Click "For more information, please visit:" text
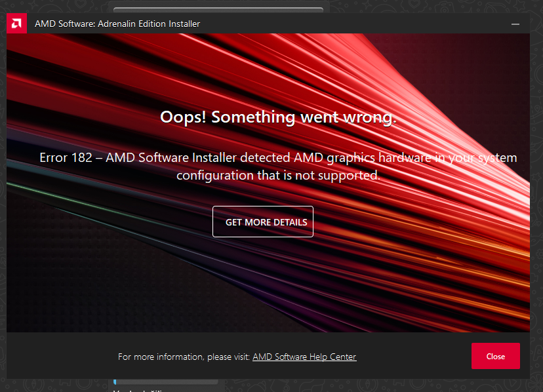The height and width of the screenshot is (392, 543). (184, 357)
